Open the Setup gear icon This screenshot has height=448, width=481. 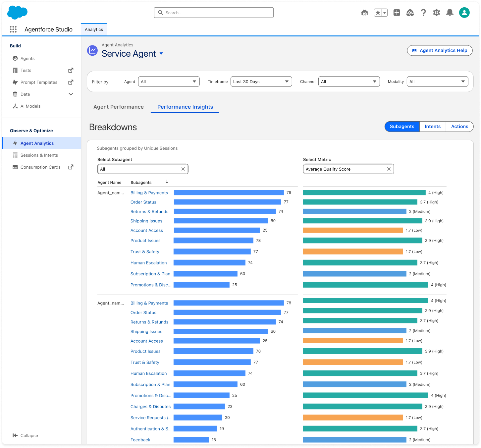click(437, 13)
